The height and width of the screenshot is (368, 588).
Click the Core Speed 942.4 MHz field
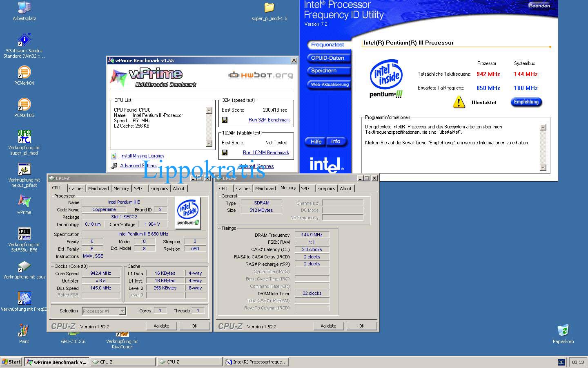click(x=101, y=273)
